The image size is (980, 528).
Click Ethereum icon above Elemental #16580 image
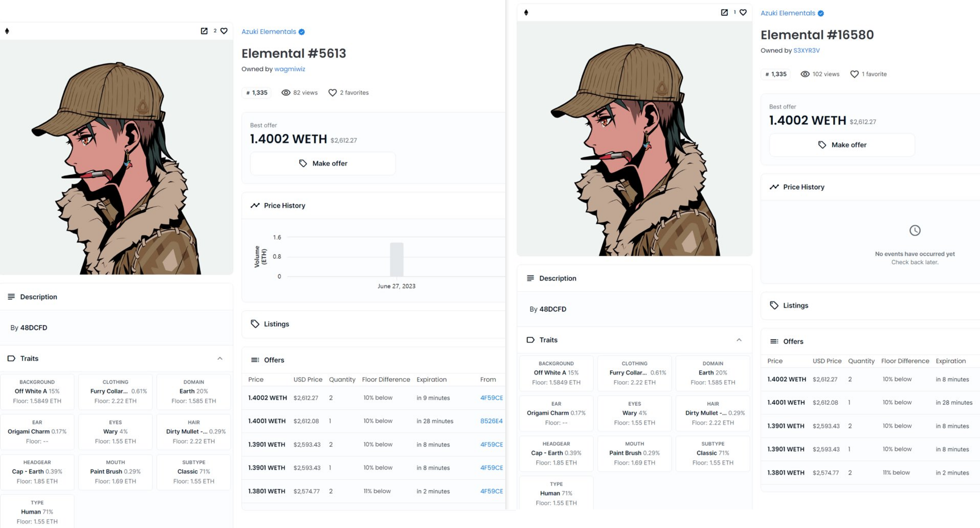click(526, 13)
